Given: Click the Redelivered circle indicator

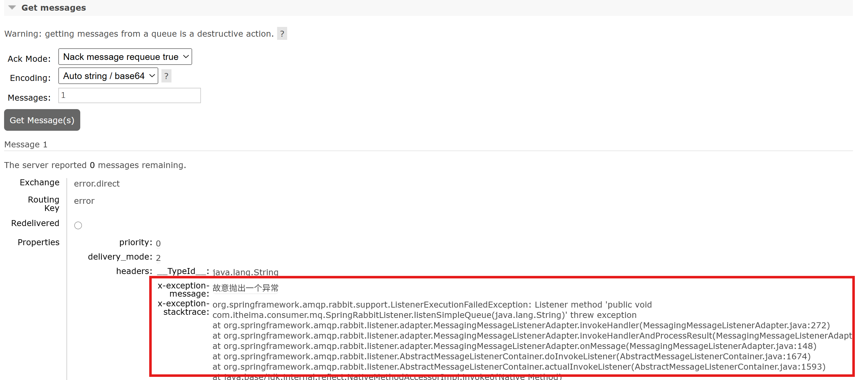Looking at the screenshot, I should pos(78,225).
